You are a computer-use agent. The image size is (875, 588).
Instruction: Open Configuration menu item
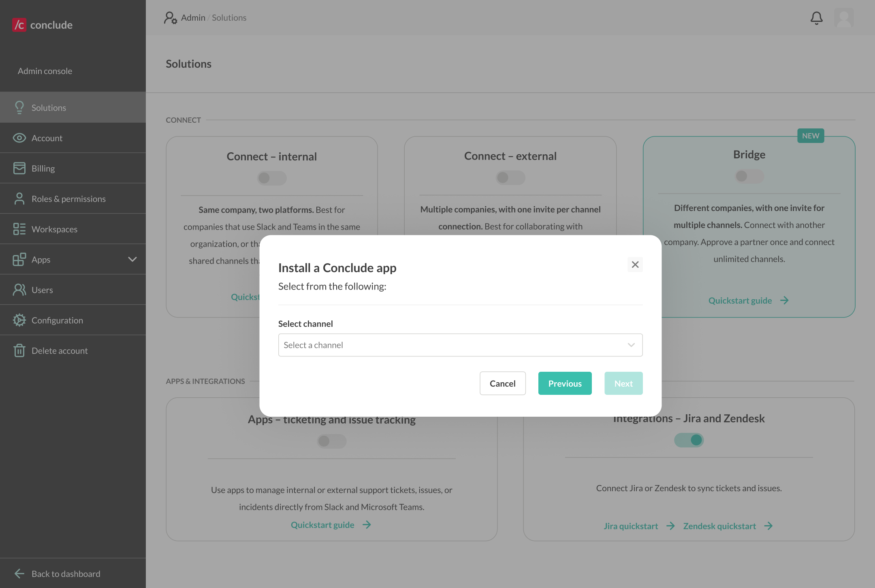tap(73, 320)
